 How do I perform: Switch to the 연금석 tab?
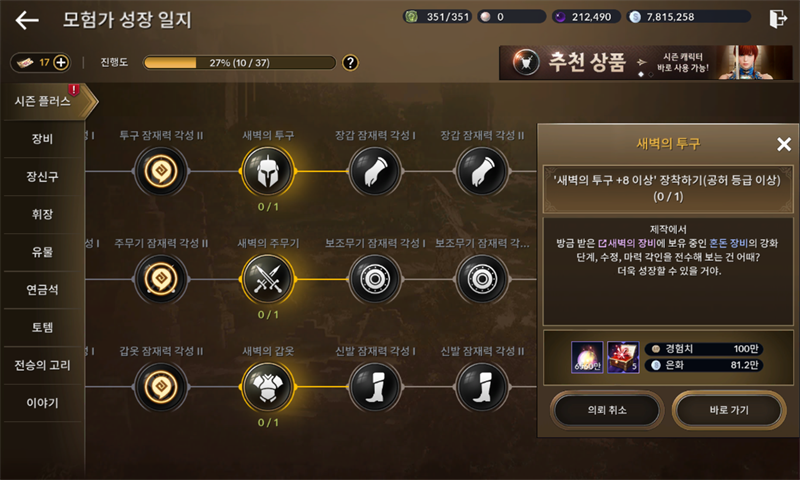click(x=42, y=290)
